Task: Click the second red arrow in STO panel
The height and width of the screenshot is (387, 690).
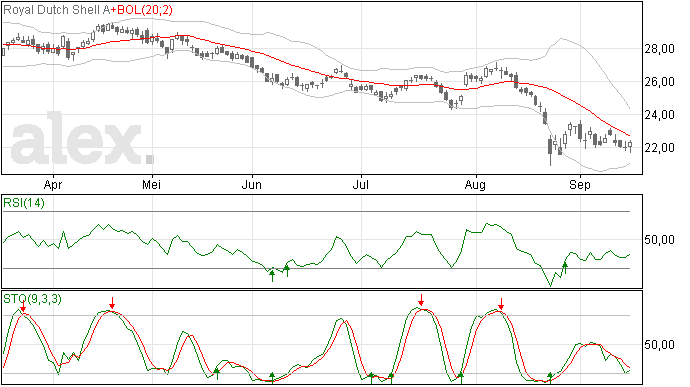Action: click(x=112, y=303)
